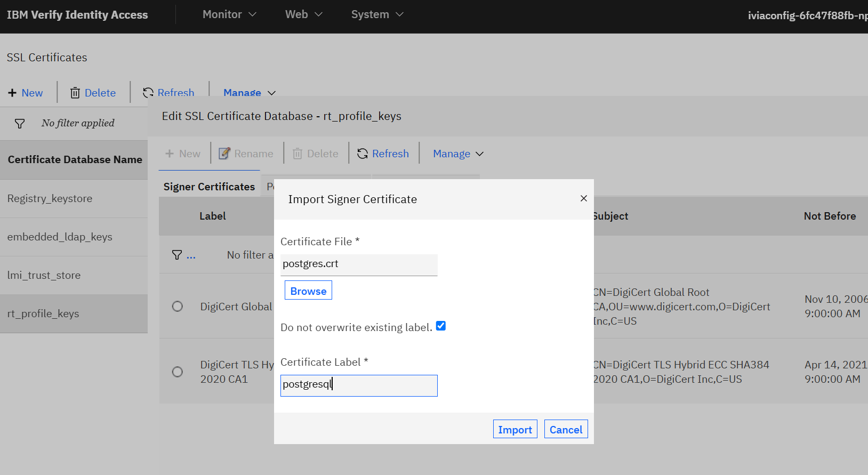This screenshot has width=868, height=475.
Task: Click the plus icon beside top New
Action: (12, 93)
